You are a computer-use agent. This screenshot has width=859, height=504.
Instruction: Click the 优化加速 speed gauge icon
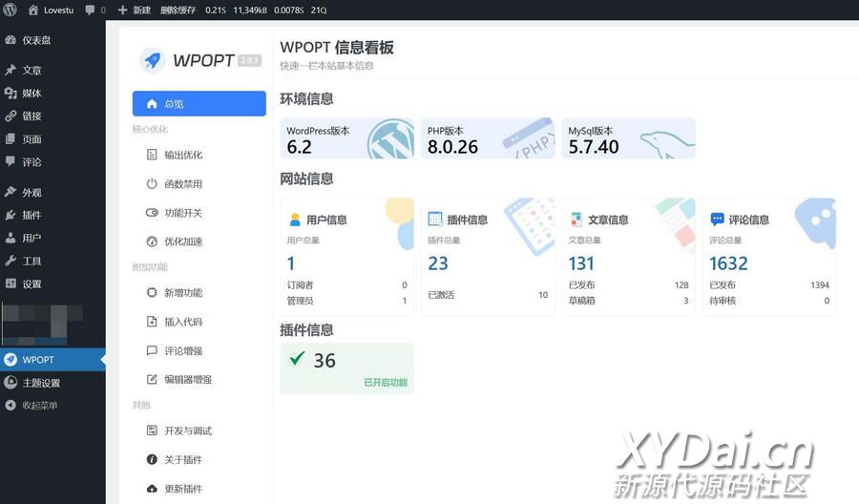coord(152,241)
